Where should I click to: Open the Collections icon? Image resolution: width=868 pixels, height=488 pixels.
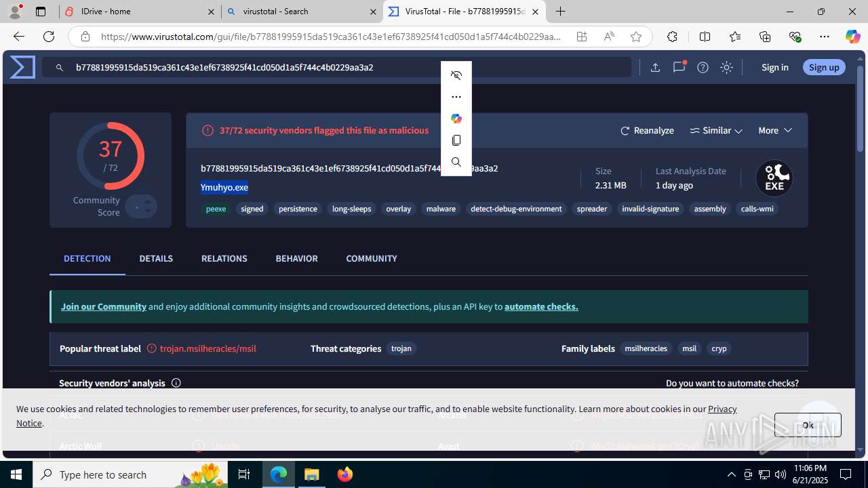pos(765,37)
